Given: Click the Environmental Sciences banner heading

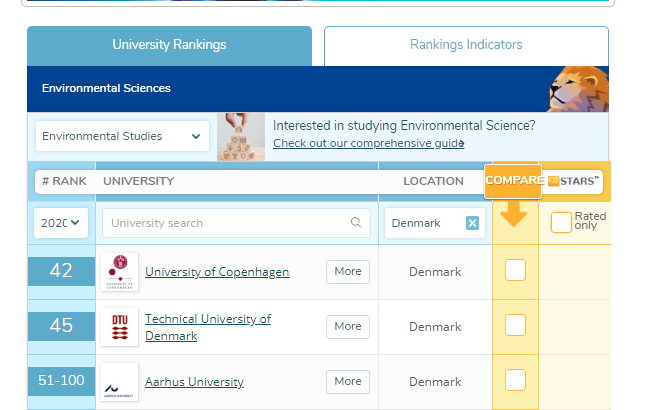Looking at the screenshot, I should click(x=106, y=88).
